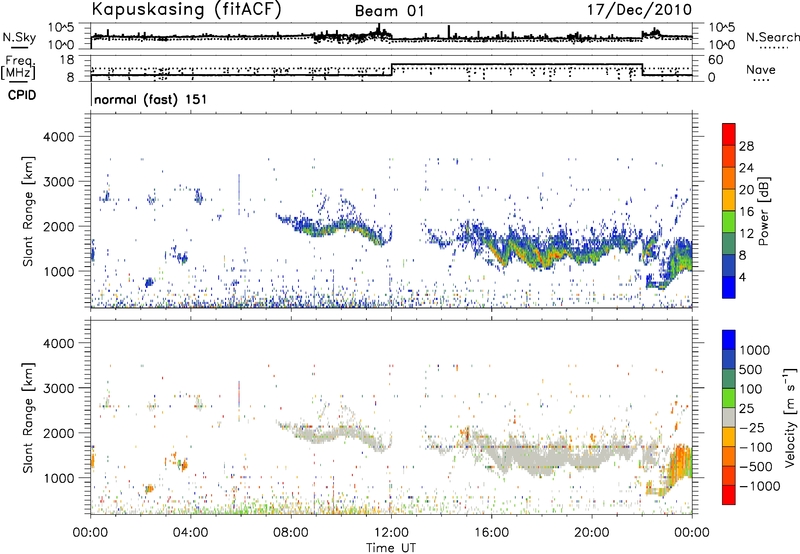Click the "3000" tick of the velocity panel
The image size is (800, 554).
pyautogui.click(x=58, y=388)
